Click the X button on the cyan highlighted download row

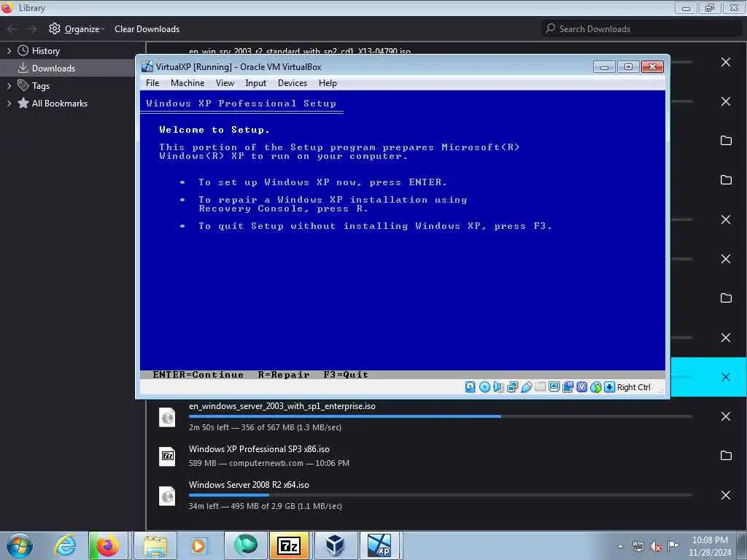click(726, 377)
